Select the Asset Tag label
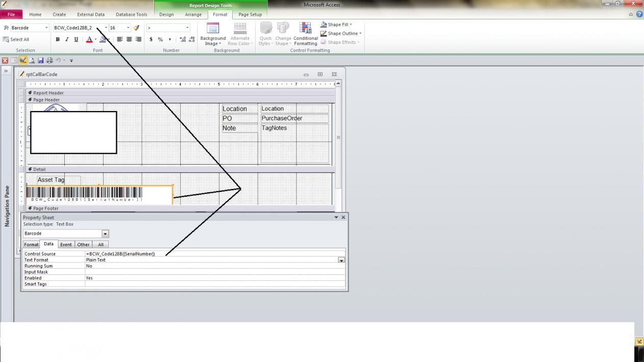 59,180
